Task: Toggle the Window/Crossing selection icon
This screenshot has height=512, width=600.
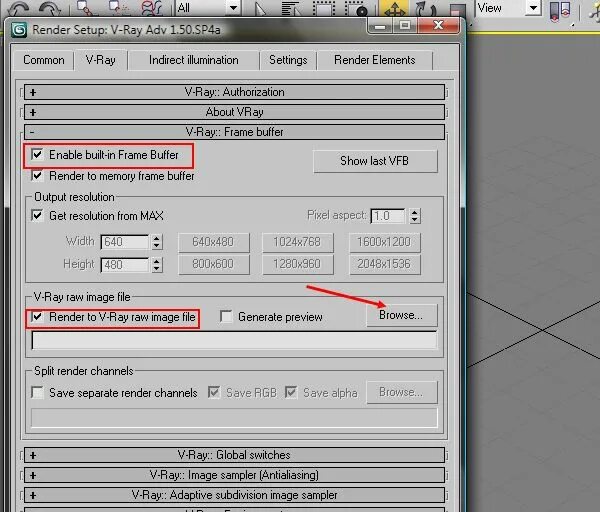Action: coord(356,8)
